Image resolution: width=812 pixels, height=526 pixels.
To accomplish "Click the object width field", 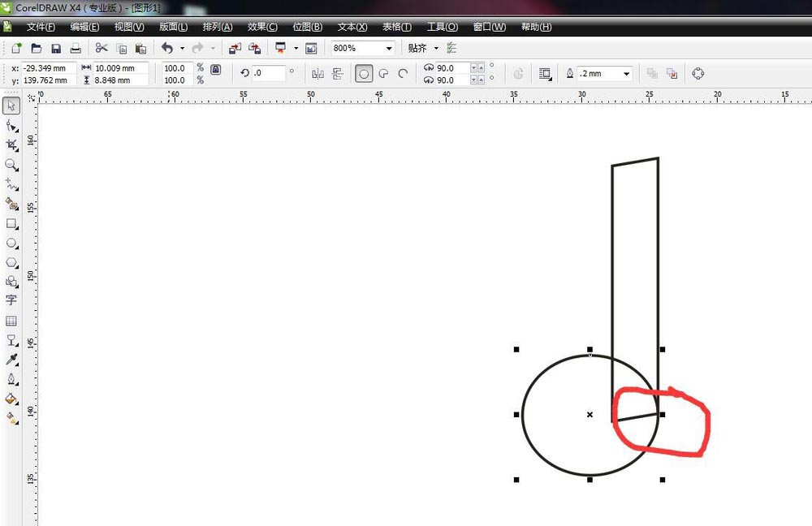I will pyautogui.click(x=121, y=68).
